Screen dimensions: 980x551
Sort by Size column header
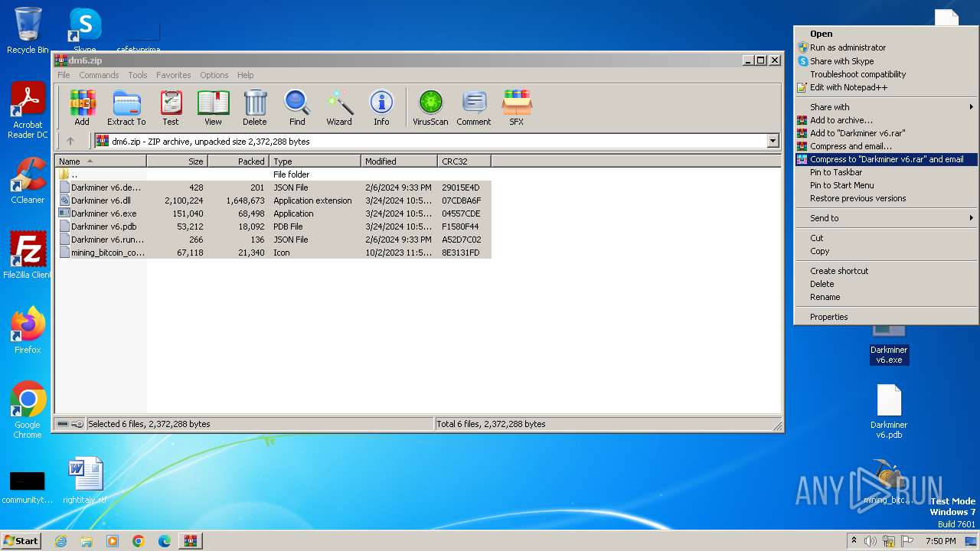pyautogui.click(x=177, y=161)
